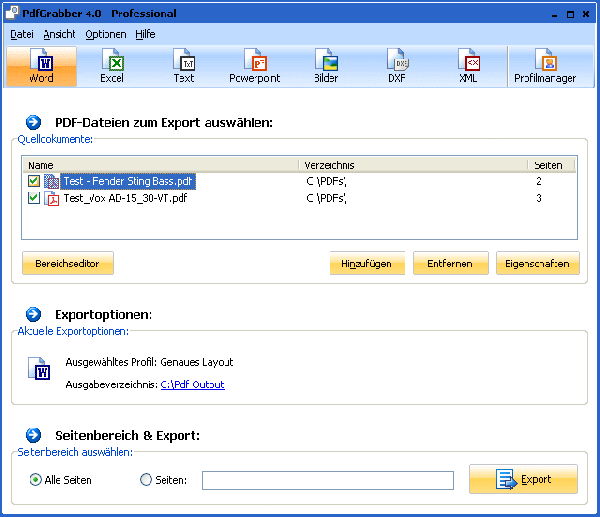Close the PdfGrabber window
Viewport: 600px width, 517px height.
point(586,14)
